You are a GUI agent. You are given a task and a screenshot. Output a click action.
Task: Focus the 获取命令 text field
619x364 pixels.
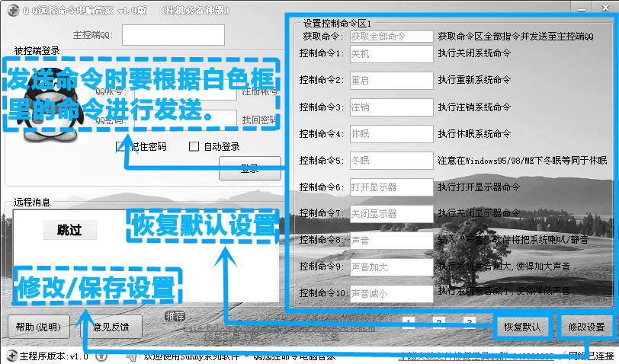[390, 36]
